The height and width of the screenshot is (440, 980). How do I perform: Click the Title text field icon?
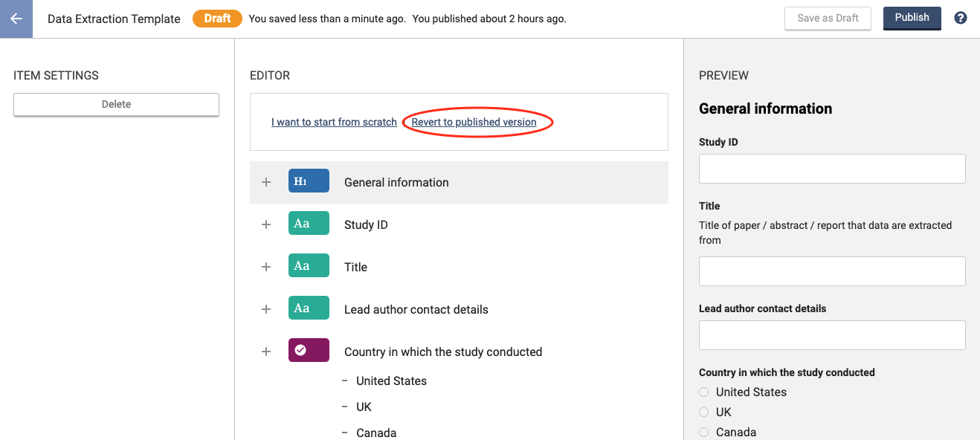tap(309, 266)
